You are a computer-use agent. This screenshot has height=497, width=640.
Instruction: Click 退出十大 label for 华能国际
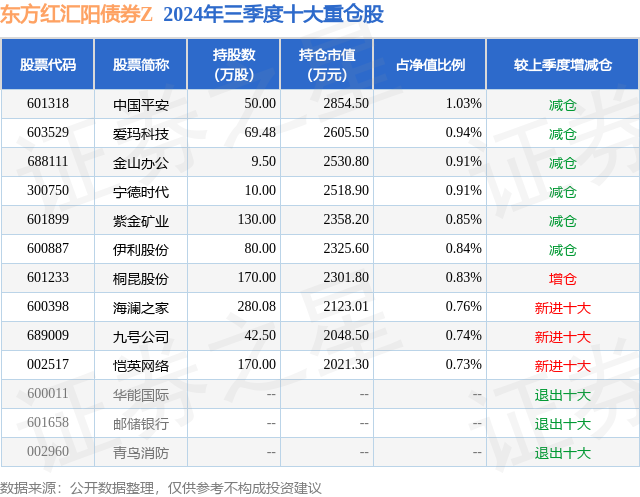point(563,395)
